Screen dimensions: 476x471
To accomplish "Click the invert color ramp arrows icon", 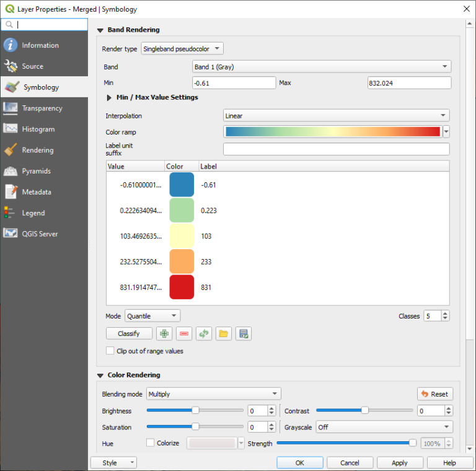I will [204, 333].
